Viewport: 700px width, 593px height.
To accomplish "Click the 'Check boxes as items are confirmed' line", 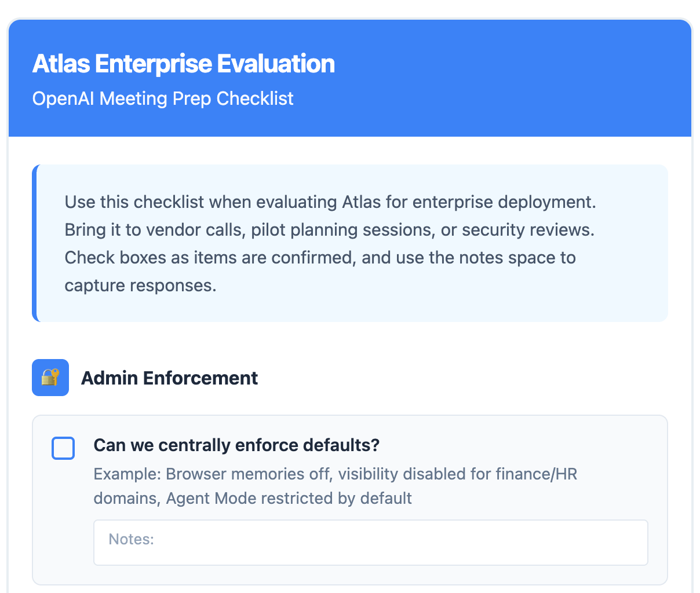I will 320,257.
